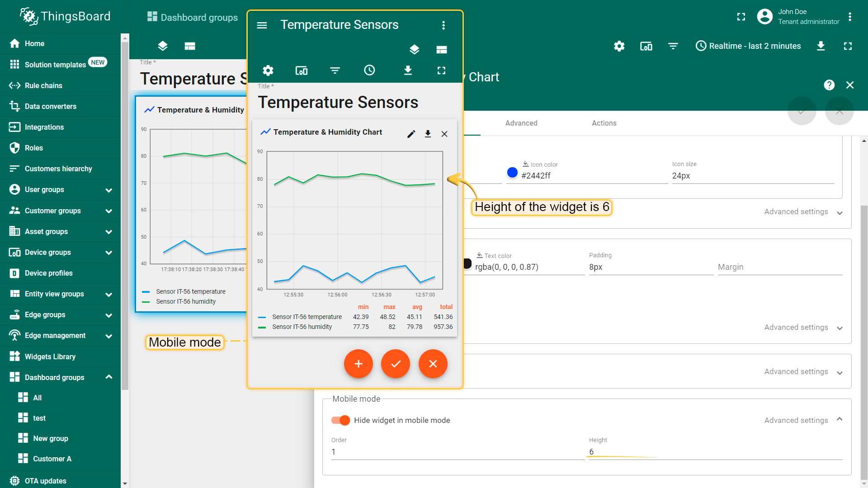Click layers icon in mobile preview
Viewport: 868px width, 488px height.
(414, 50)
